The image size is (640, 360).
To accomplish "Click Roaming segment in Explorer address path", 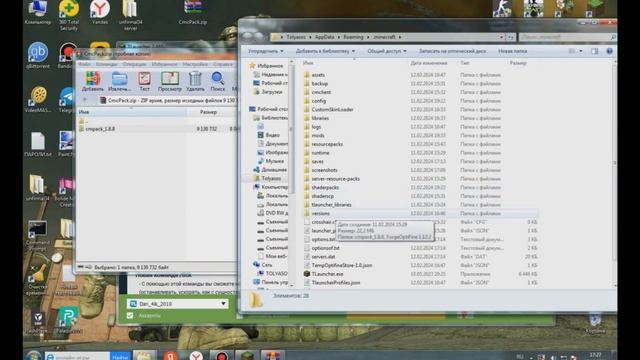I will coord(353,37).
